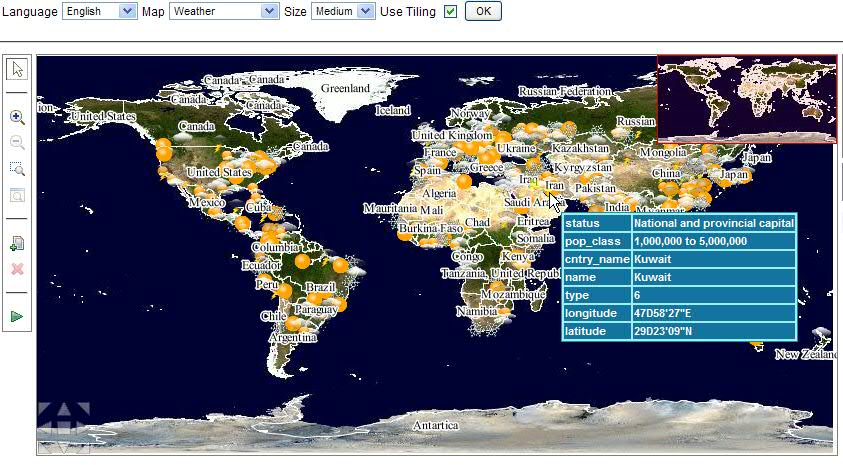Image resolution: width=843 pixels, height=465 pixels.
Task: Click the green play arrow icon
Action: 17,317
